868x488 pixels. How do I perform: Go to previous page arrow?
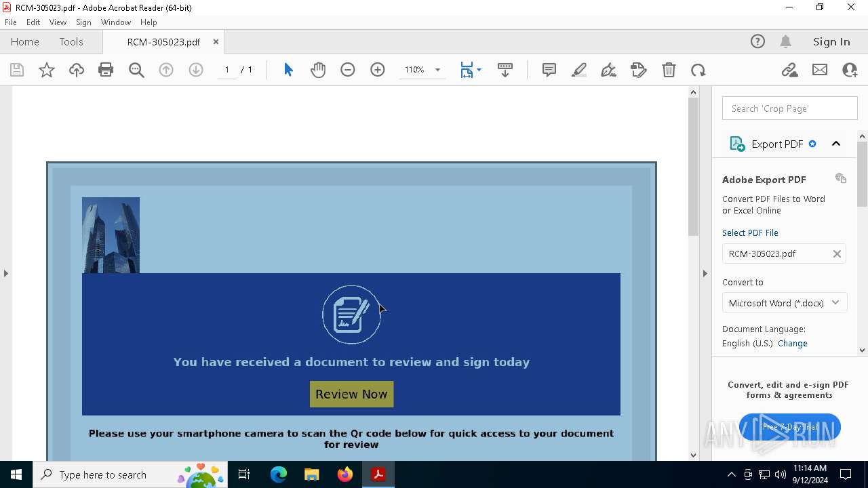click(x=166, y=70)
